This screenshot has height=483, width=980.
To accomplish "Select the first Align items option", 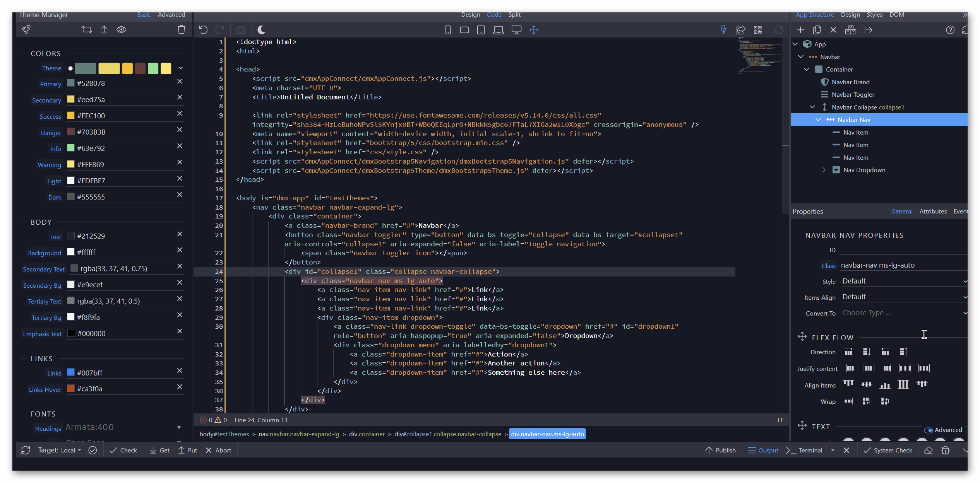I will (848, 384).
